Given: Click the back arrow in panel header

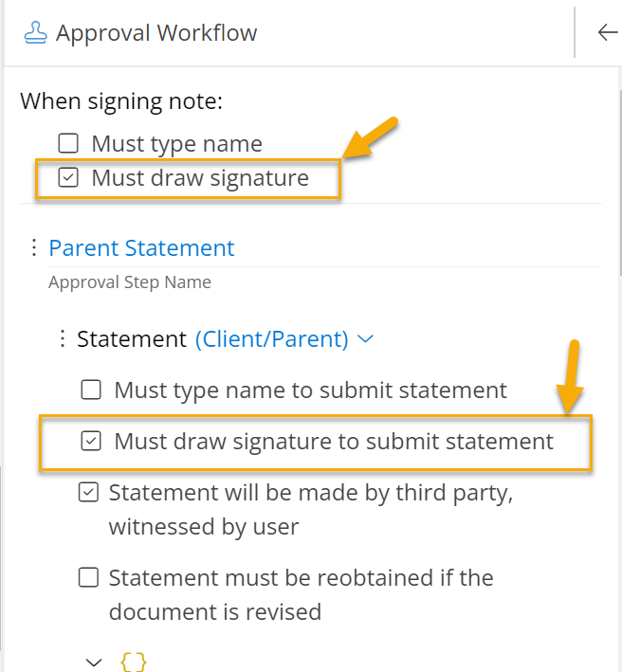Looking at the screenshot, I should 607,33.
